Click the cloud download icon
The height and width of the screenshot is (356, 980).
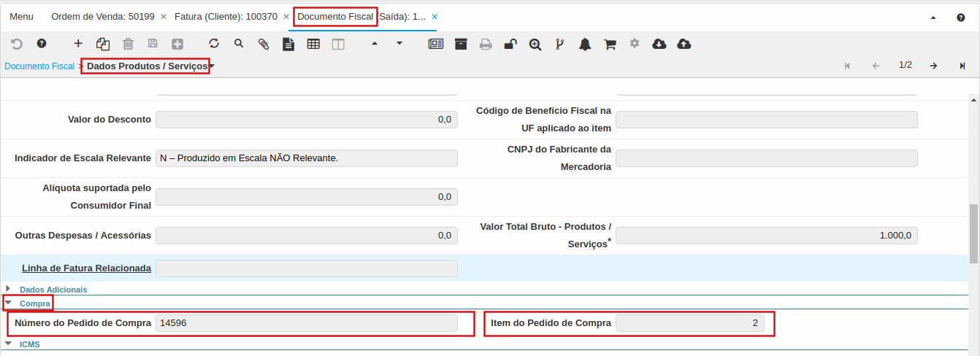click(659, 44)
